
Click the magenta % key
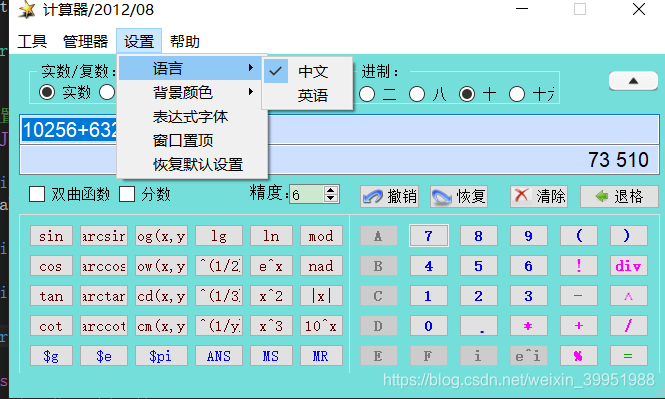point(579,356)
